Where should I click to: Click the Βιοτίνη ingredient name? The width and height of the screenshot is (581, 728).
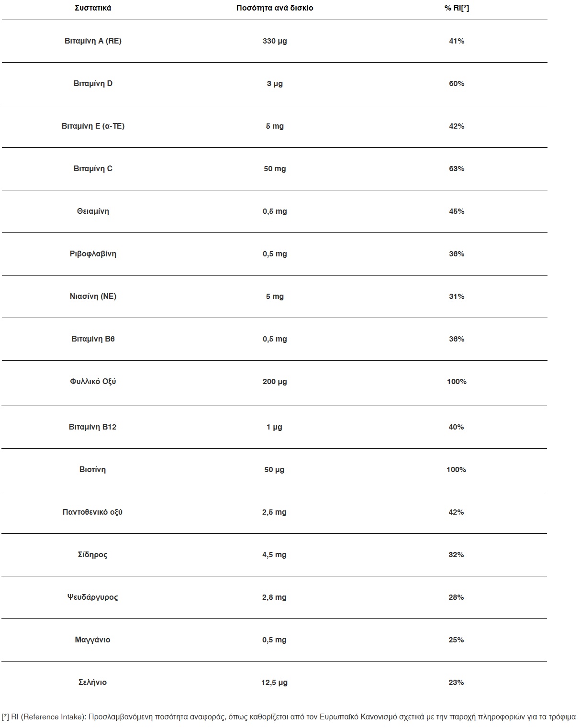(x=92, y=470)
